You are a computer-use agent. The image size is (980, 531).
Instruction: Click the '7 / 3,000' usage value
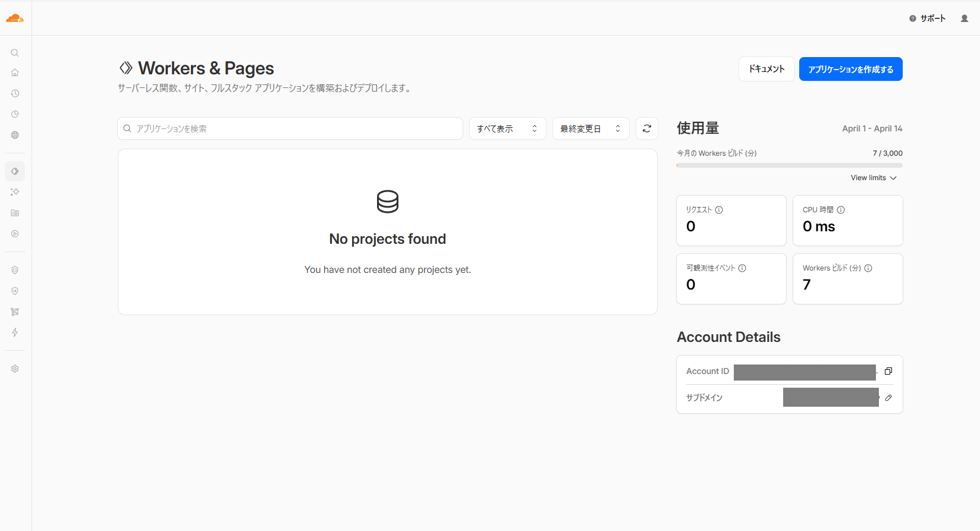point(888,153)
